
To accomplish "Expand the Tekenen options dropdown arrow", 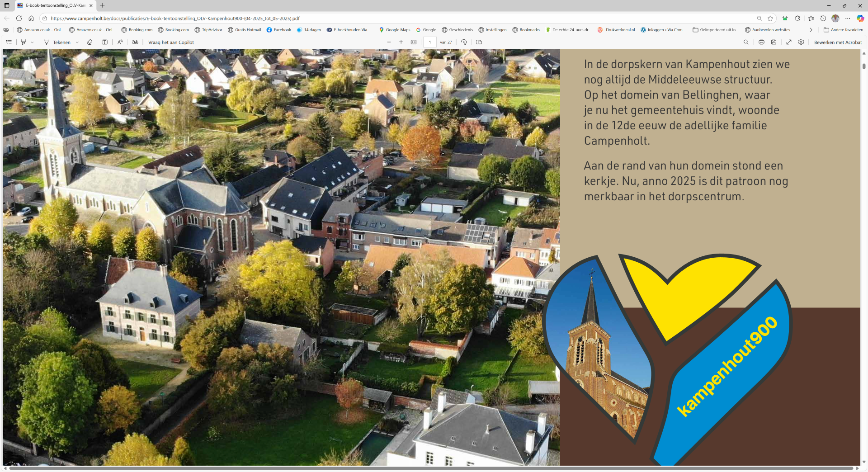I will click(77, 42).
